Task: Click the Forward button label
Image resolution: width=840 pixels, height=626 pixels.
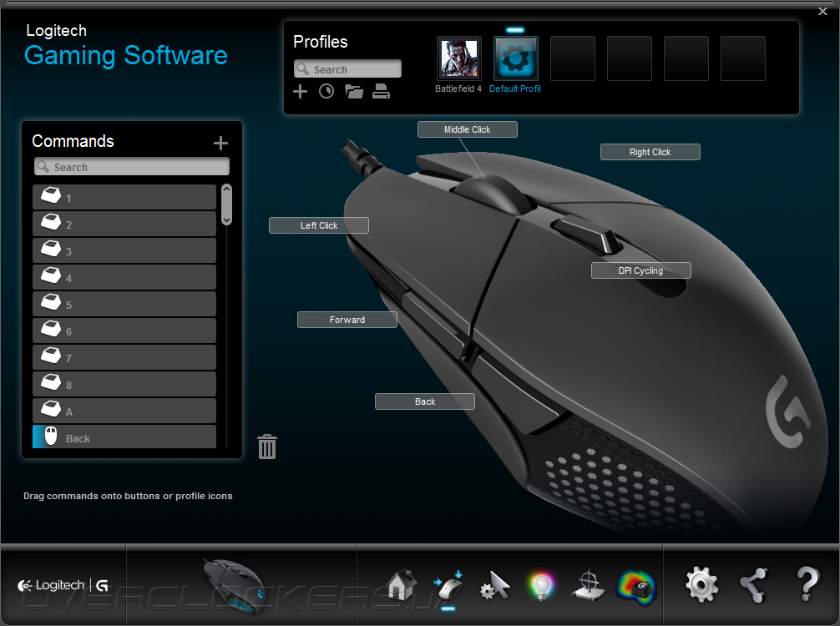Action: pos(347,320)
